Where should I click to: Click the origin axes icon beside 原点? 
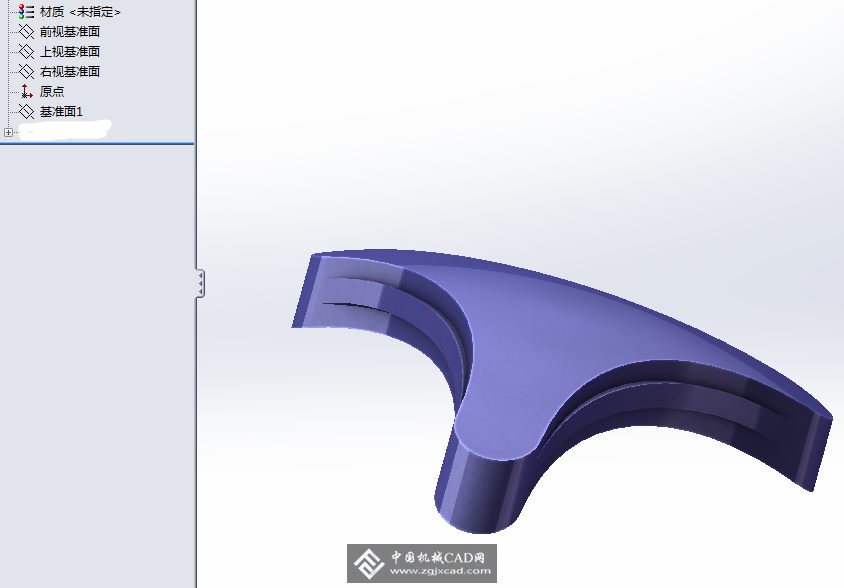click(x=26, y=91)
